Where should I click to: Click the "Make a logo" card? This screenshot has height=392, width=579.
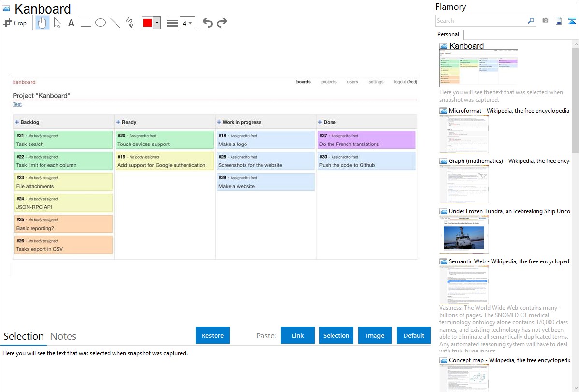click(x=265, y=140)
